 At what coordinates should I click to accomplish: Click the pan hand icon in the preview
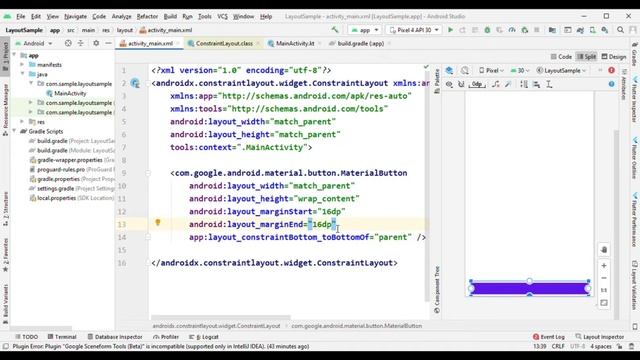(604, 250)
